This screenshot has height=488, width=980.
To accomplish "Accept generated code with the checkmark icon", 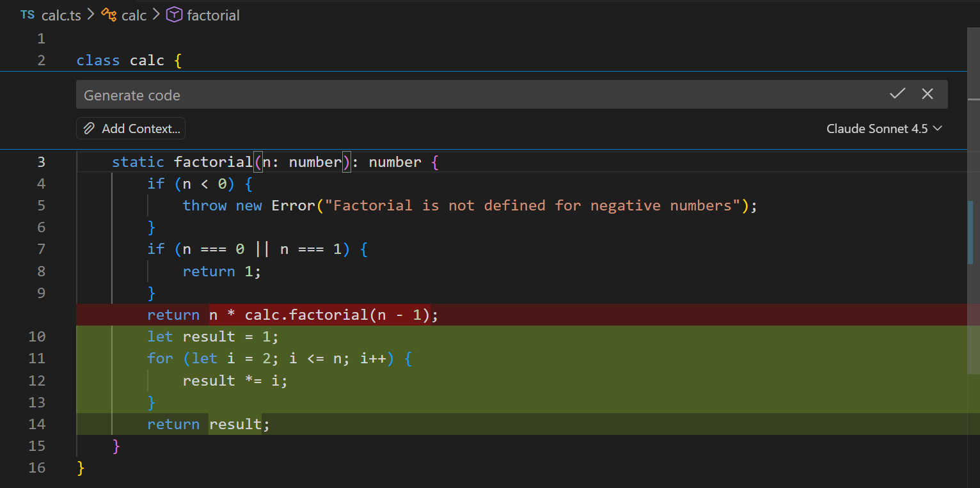I will pyautogui.click(x=897, y=93).
